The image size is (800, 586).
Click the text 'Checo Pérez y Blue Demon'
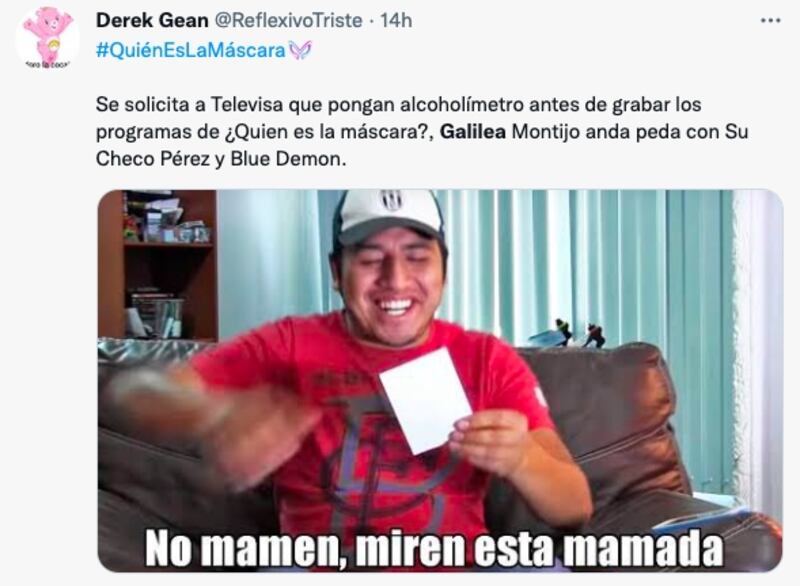click(x=220, y=159)
